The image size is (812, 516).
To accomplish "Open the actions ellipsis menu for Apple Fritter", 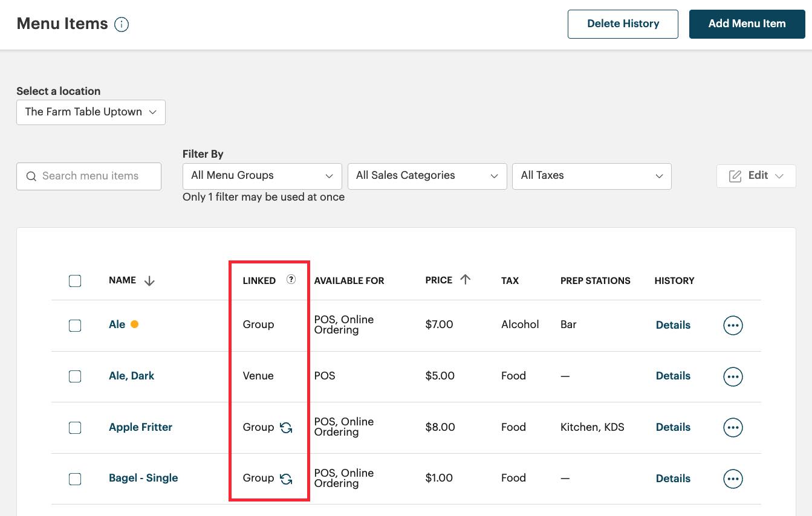I will (733, 427).
